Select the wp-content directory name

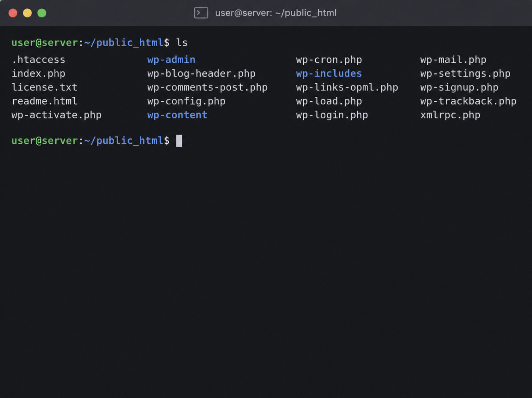coord(177,115)
